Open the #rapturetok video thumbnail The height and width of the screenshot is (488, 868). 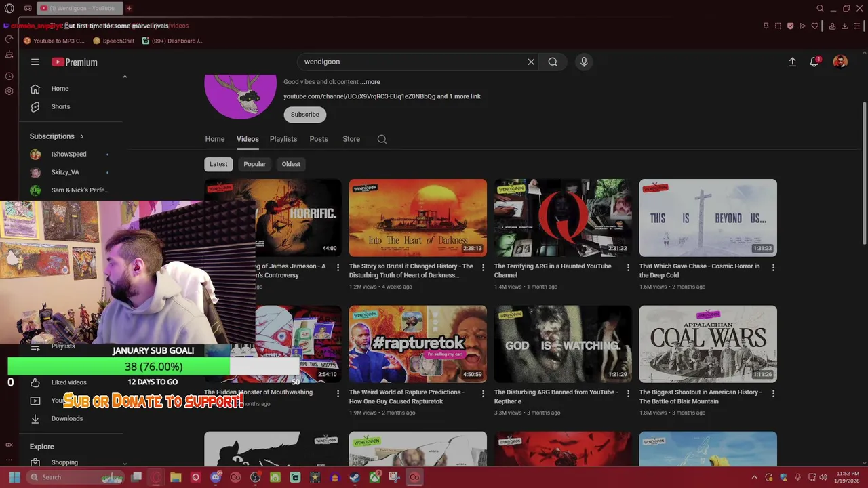(x=418, y=344)
